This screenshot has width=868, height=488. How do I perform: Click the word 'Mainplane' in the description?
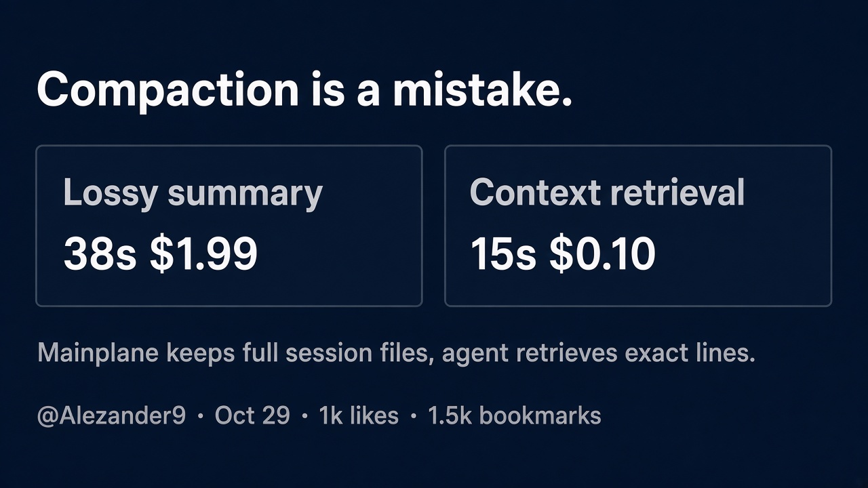[98, 353]
